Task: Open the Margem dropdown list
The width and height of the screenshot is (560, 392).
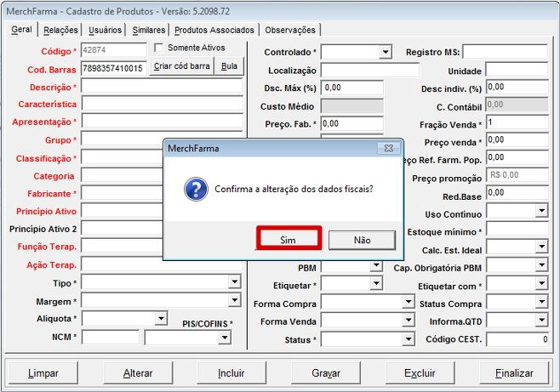Action: click(x=234, y=300)
